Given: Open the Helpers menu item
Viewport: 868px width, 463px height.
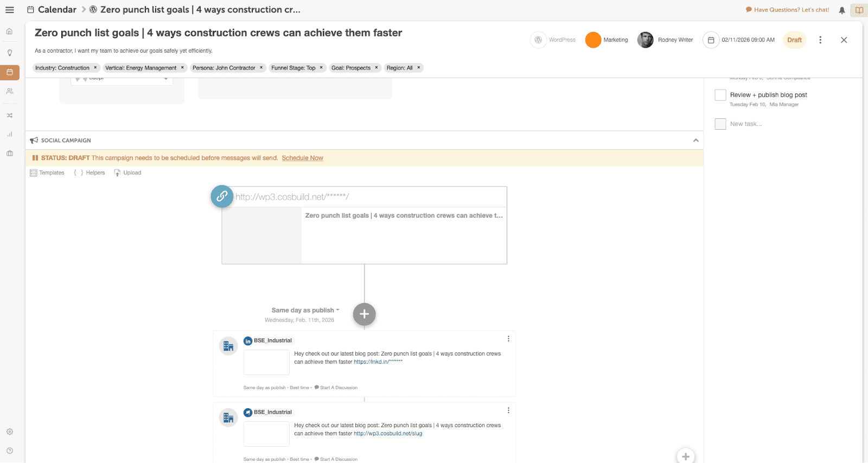Looking at the screenshot, I should click(90, 173).
